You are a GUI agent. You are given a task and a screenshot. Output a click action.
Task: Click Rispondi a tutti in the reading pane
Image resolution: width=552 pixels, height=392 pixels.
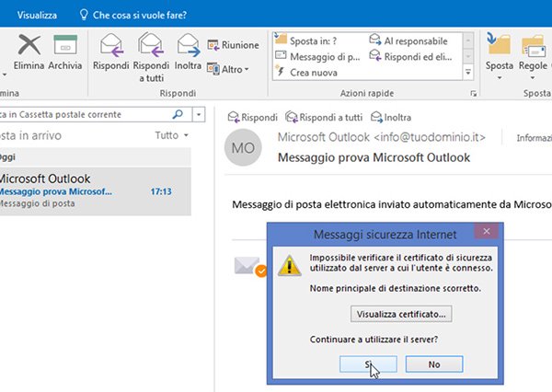[x=324, y=117]
